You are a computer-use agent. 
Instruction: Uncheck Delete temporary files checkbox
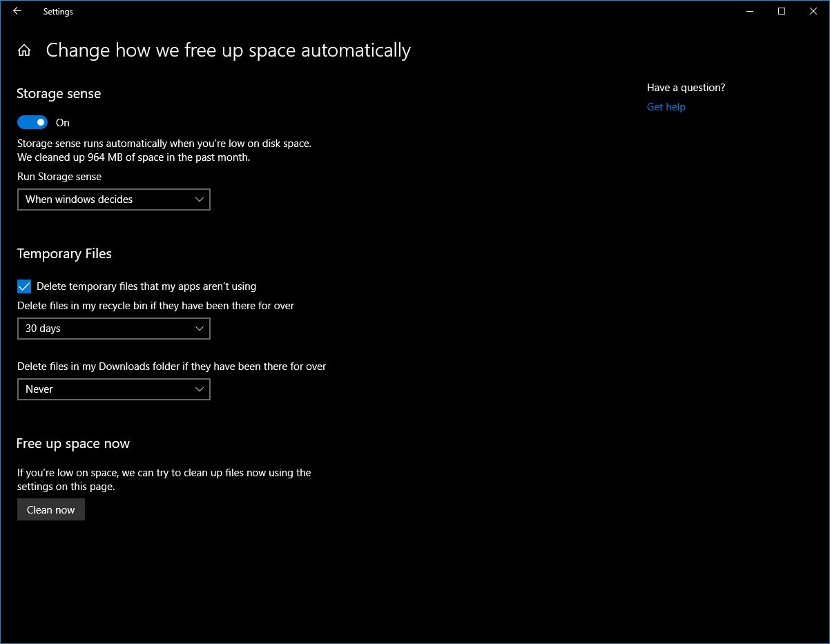[24, 286]
